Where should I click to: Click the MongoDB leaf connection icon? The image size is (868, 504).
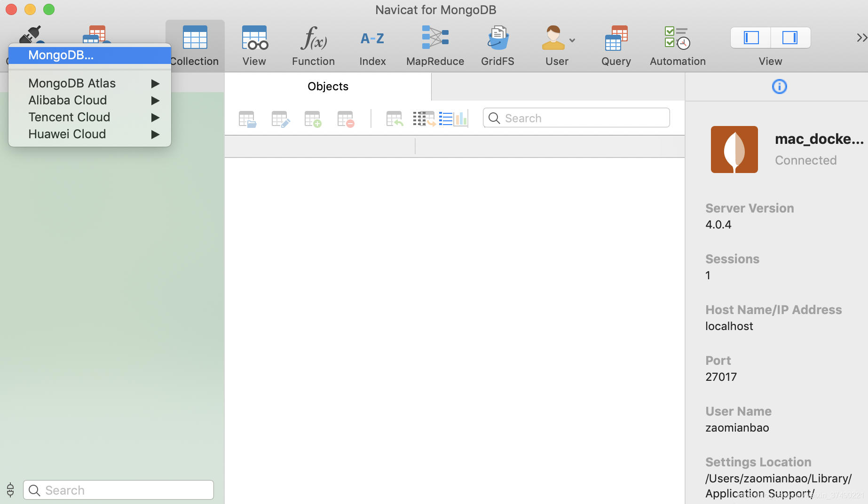pos(734,150)
